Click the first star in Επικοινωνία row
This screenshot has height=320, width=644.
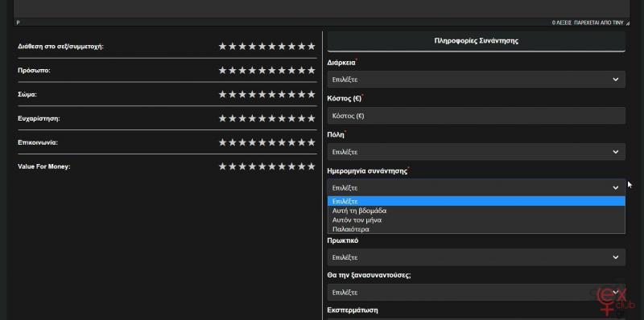pyautogui.click(x=223, y=142)
